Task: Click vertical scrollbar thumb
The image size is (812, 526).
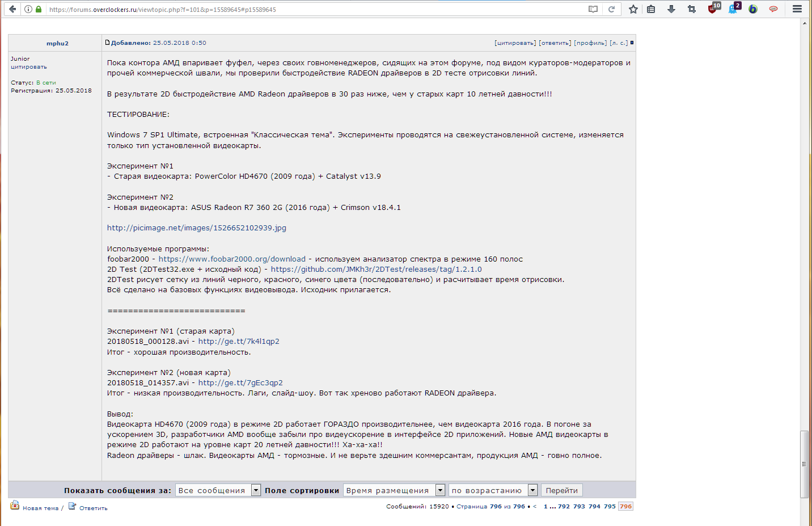Action: tap(804, 464)
